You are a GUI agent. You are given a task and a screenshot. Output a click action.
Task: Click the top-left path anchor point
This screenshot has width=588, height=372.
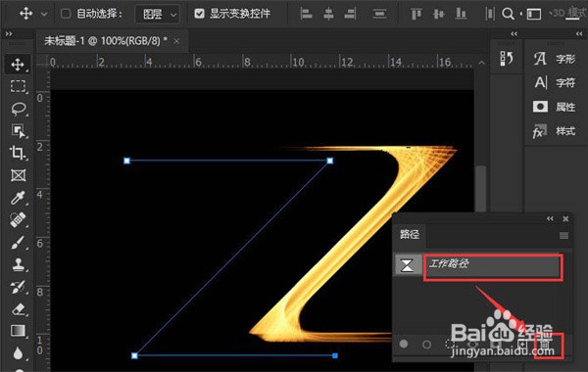tap(126, 161)
